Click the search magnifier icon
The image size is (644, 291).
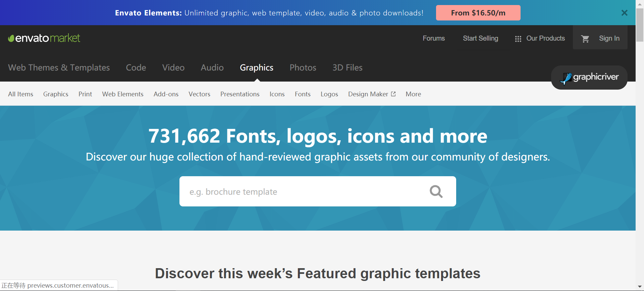[x=436, y=191]
